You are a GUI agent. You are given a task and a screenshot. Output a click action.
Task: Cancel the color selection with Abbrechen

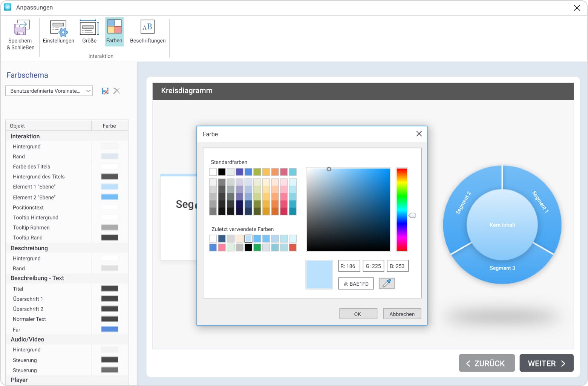(402, 314)
